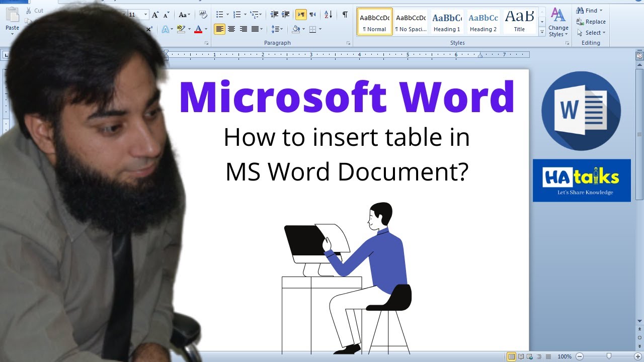Open Change Case dropdown
This screenshot has height=362, width=644.
coord(185,15)
